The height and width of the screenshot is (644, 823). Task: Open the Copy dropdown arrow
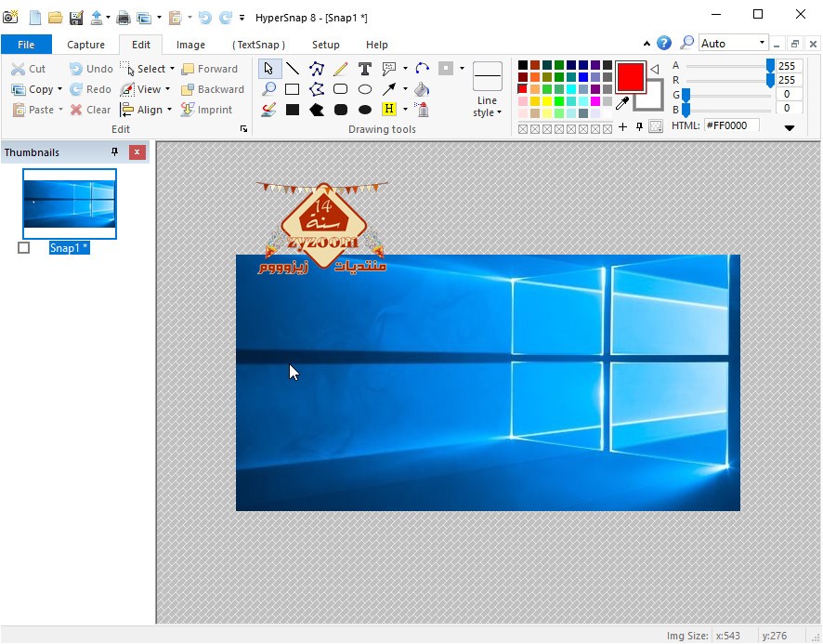59,89
